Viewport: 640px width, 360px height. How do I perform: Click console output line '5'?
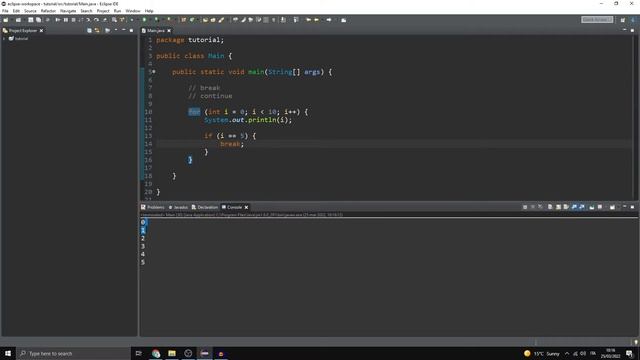pyautogui.click(x=143, y=262)
